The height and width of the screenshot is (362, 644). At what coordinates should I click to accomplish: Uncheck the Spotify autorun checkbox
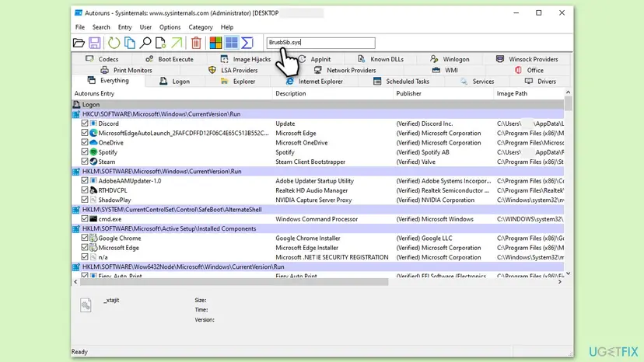[x=85, y=151]
